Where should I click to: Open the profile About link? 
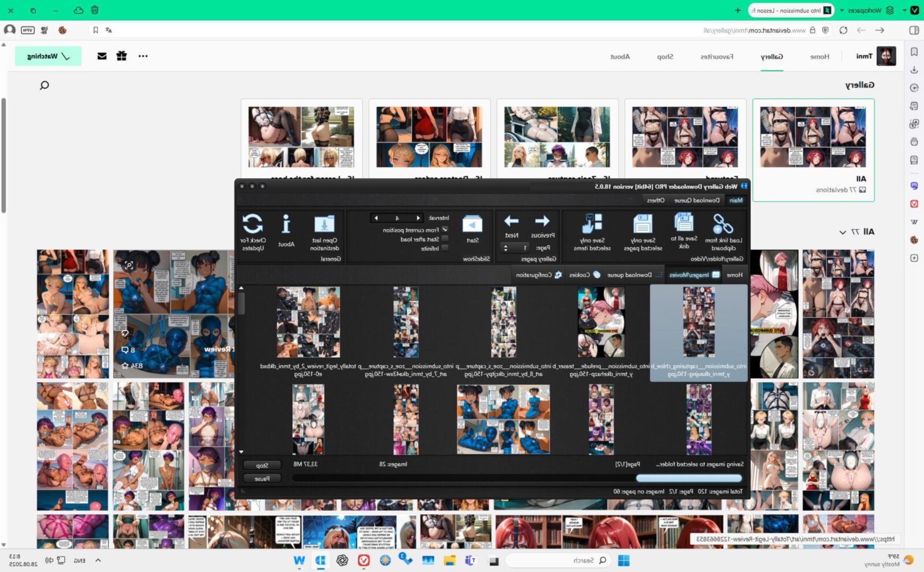click(x=620, y=57)
